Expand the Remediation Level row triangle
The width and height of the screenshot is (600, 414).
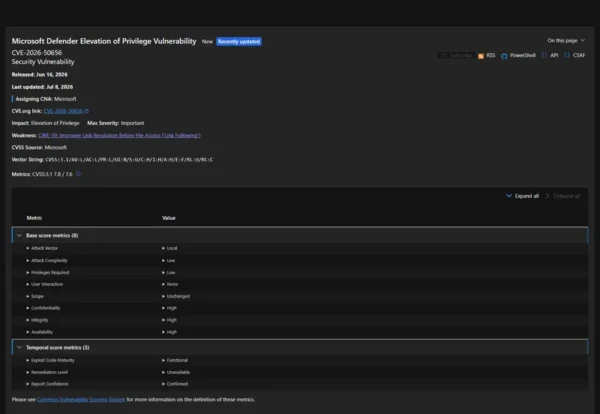28,372
